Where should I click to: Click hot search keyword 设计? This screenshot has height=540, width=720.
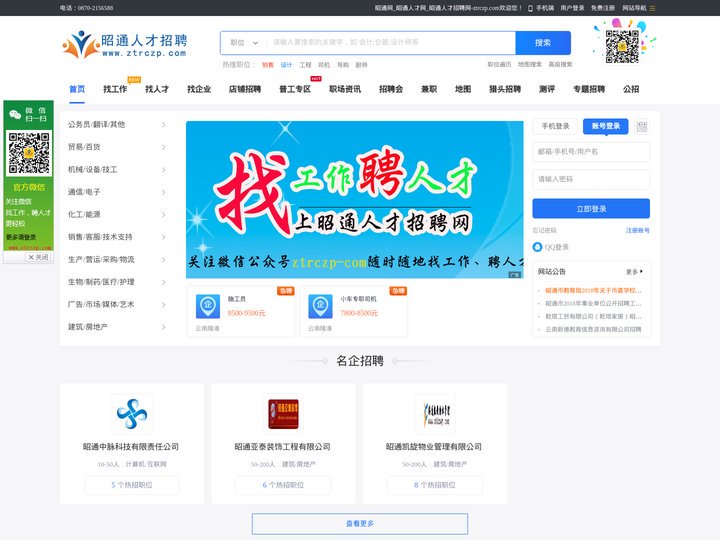coord(287,65)
